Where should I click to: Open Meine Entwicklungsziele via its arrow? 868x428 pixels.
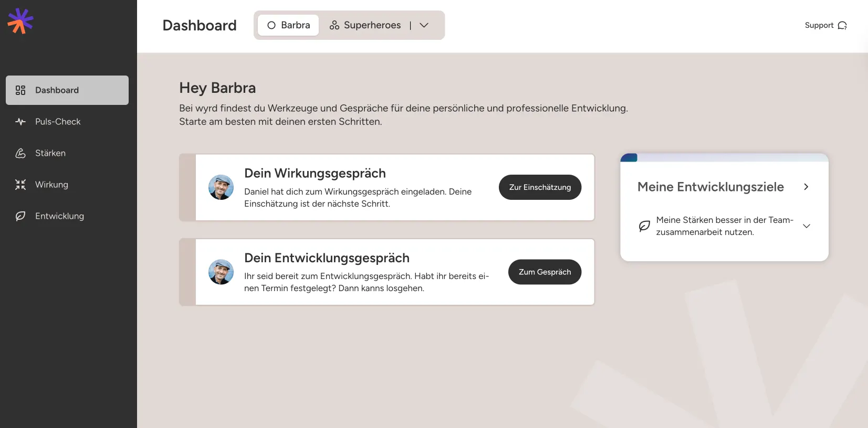pos(807,187)
